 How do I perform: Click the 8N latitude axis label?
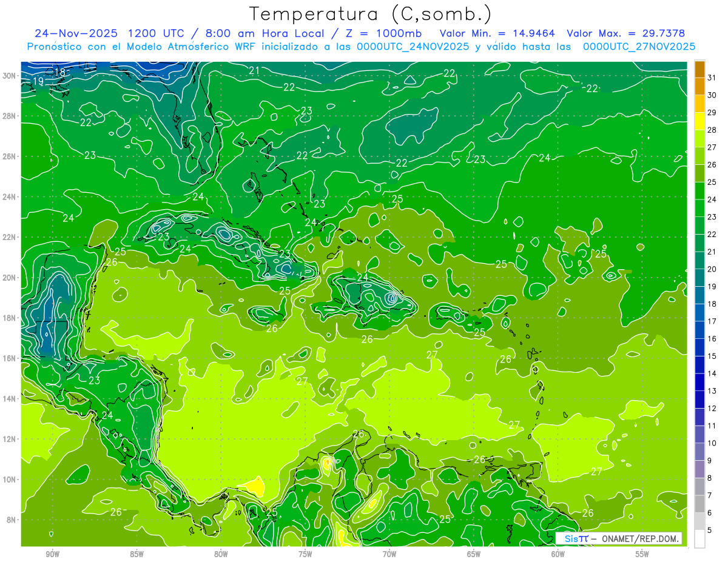pyautogui.click(x=12, y=520)
